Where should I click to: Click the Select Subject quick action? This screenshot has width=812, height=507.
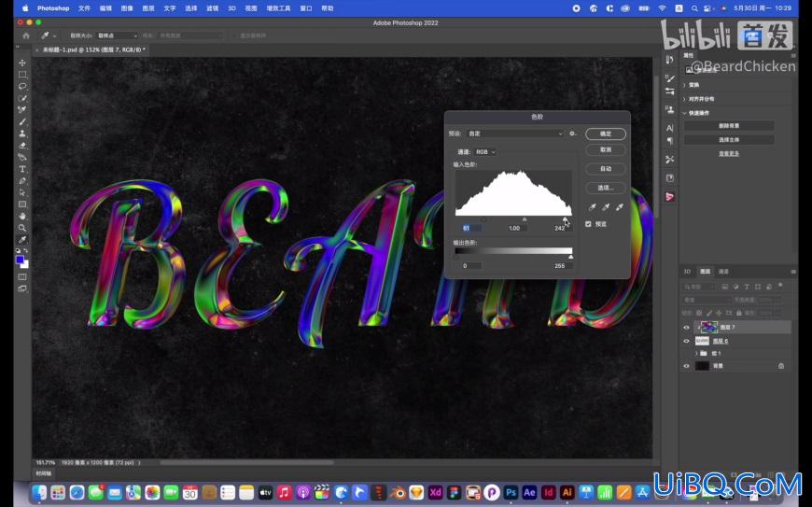coord(729,140)
